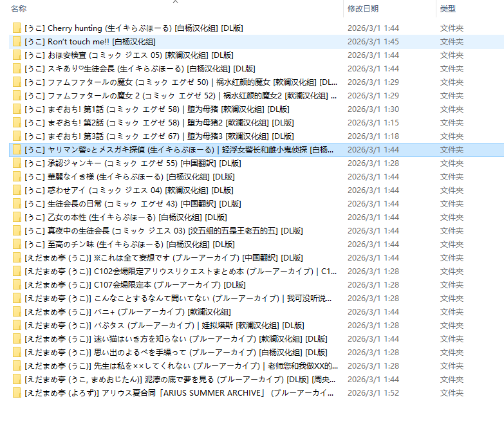Image resolution: width=504 pixels, height=424 pixels.
Task: Click the 名称 column header
Action: click(19, 9)
